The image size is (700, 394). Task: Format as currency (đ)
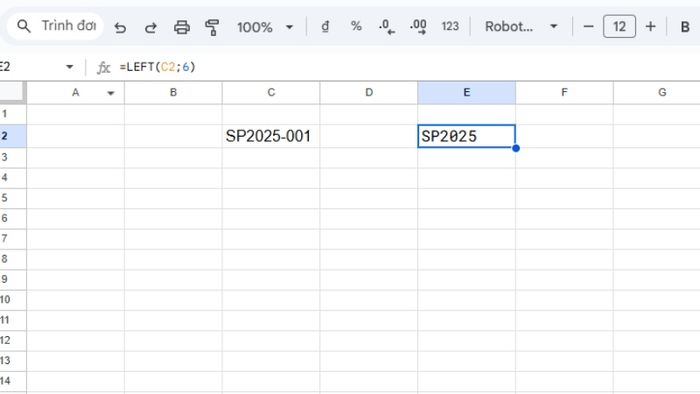pos(325,27)
